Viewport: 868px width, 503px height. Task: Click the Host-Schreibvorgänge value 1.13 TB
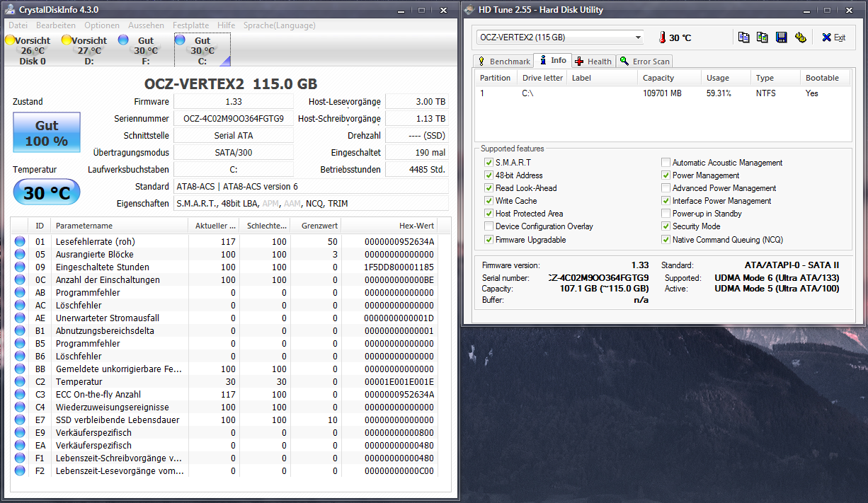(417, 119)
